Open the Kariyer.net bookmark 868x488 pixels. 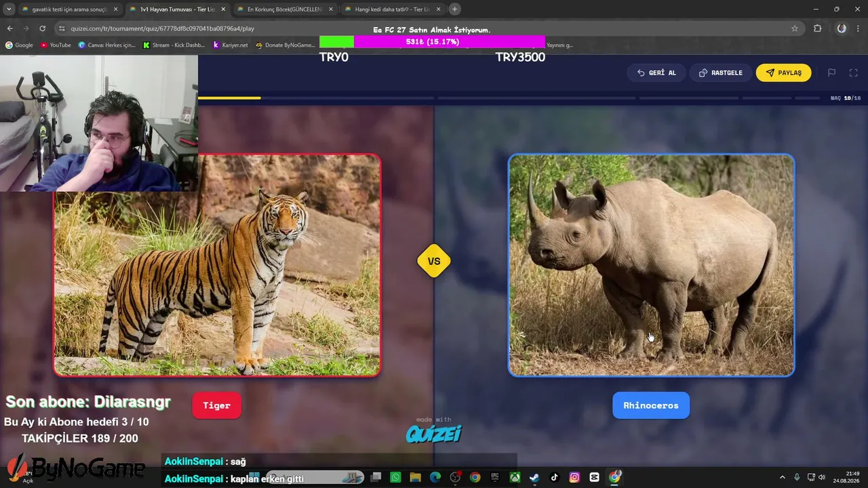(231, 45)
